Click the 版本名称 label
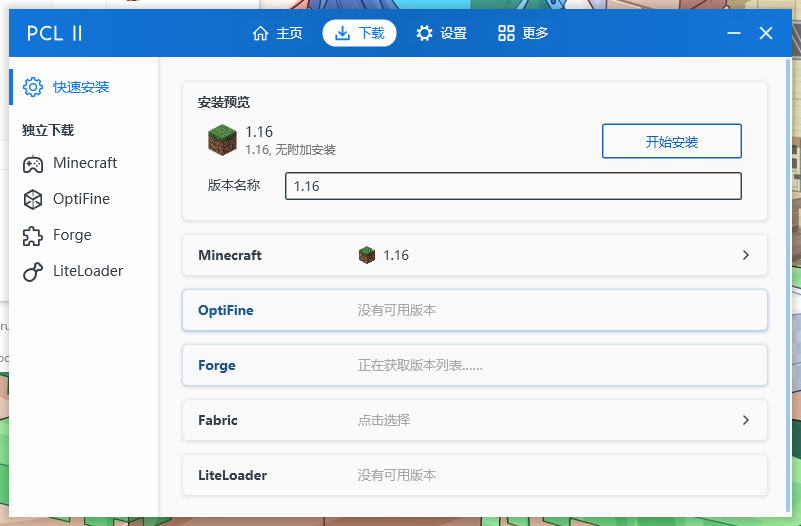The image size is (801, 526). pyautogui.click(x=234, y=185)
